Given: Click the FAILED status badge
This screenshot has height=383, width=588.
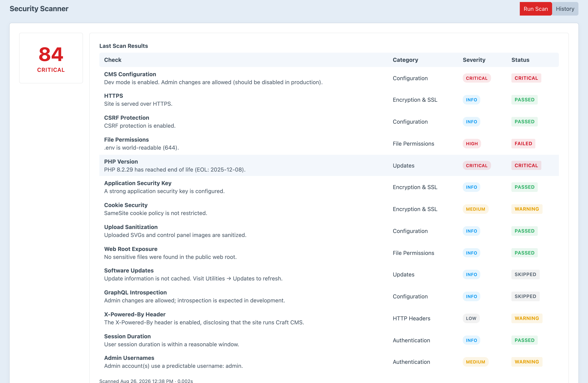Looking at the screenshot, I should tap(523, 144).
